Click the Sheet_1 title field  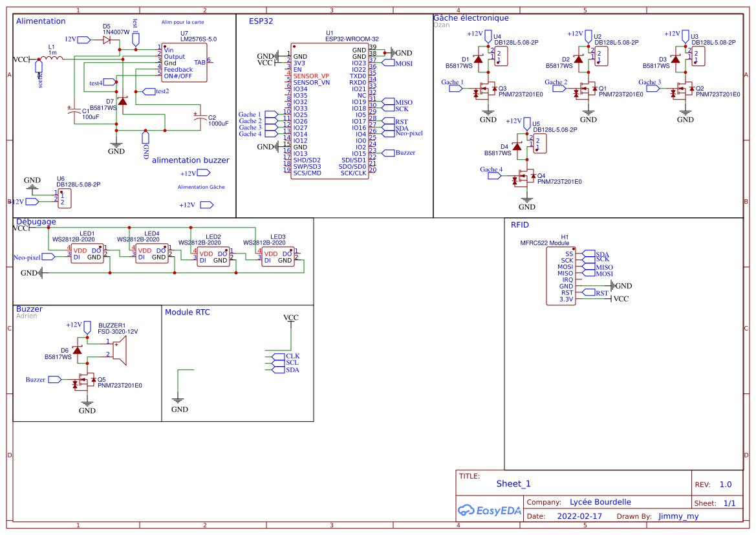pos(513,484)
